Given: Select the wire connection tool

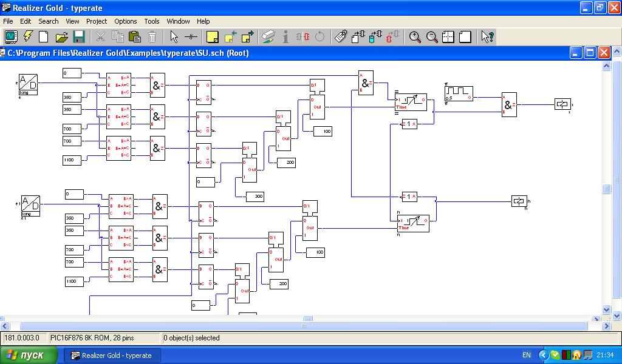Looking at the screenshot, I should click(191, 37).
